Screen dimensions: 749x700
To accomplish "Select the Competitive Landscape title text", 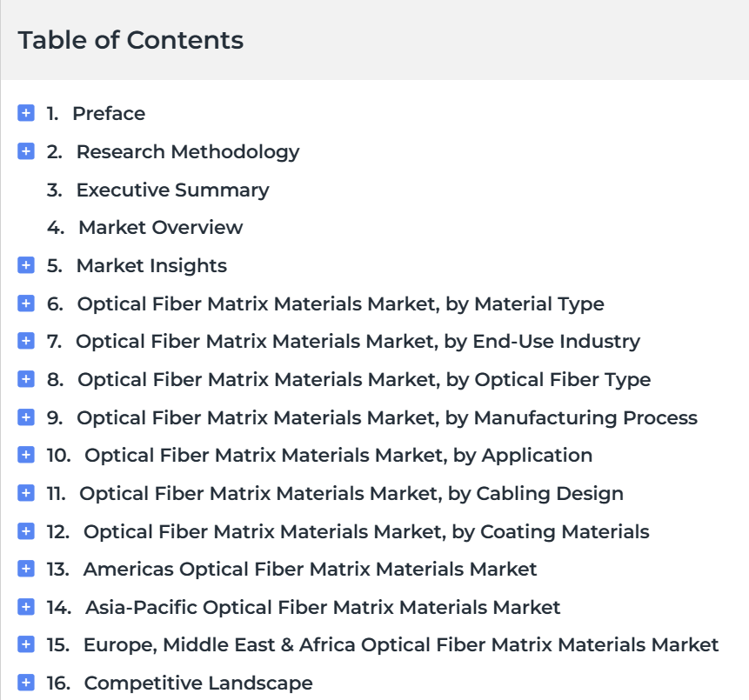I will [x=198, y=683].
